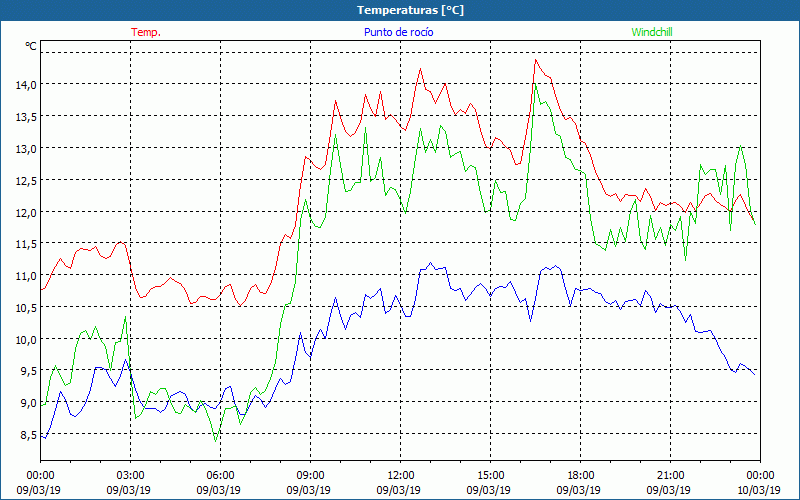This screenshot has height=500, width=800.
Task: Click the 03:00 time axis label
Action: (x=131, y=476)
